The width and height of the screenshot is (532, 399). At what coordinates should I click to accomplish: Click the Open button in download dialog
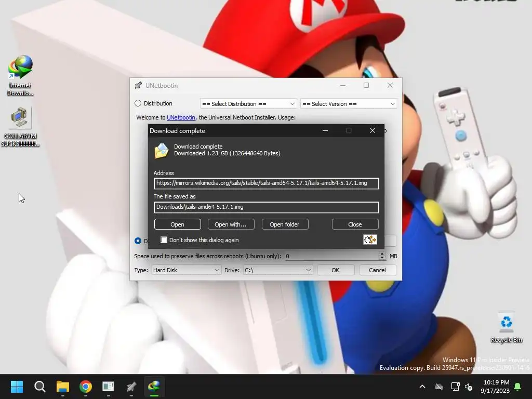click(x=178, y=224)
